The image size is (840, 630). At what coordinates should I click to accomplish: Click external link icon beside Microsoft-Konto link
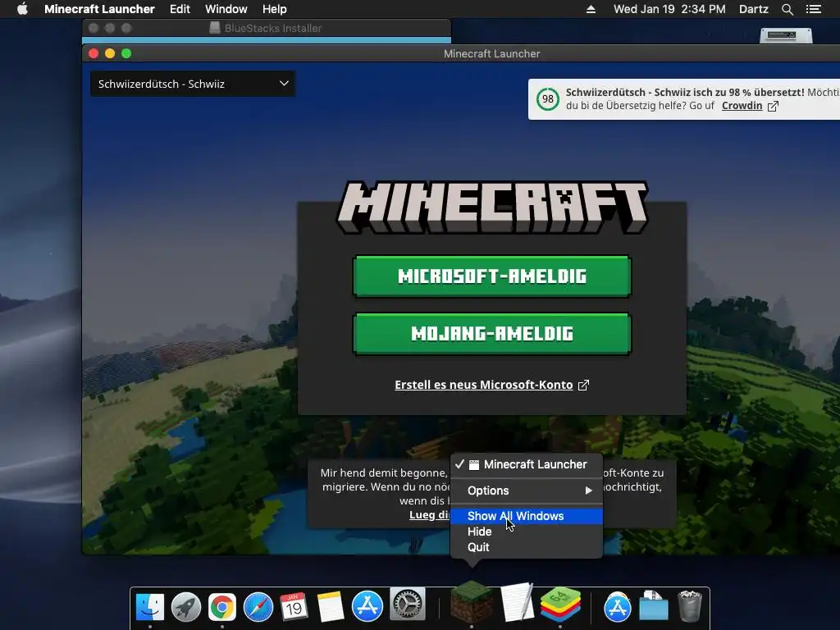(583, 386)
